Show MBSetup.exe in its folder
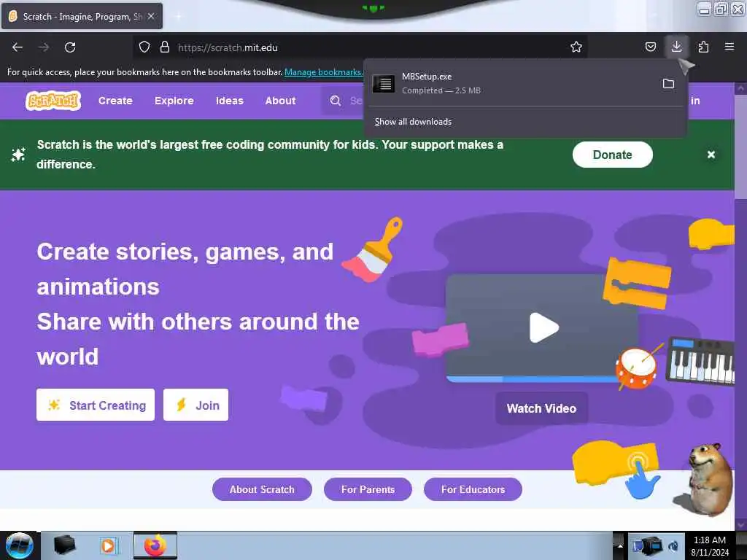Viewport: 747px width, 560px height. tap(668, 84)
